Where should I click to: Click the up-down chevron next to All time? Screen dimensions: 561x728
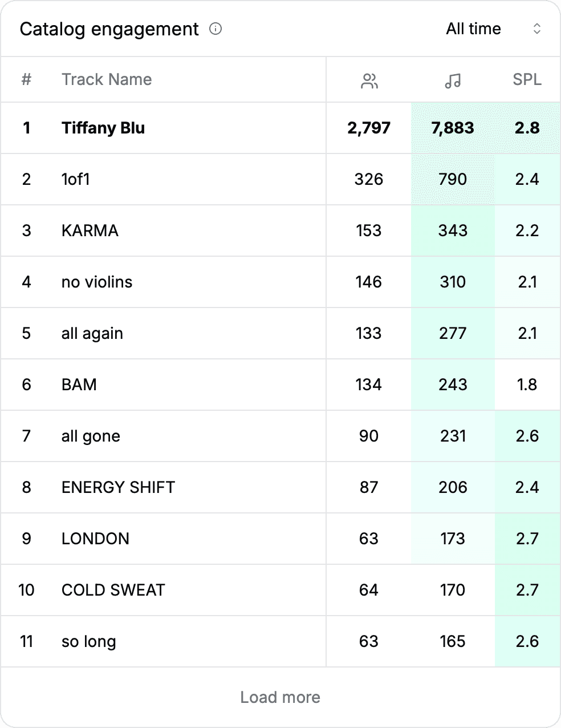point(536,29)
